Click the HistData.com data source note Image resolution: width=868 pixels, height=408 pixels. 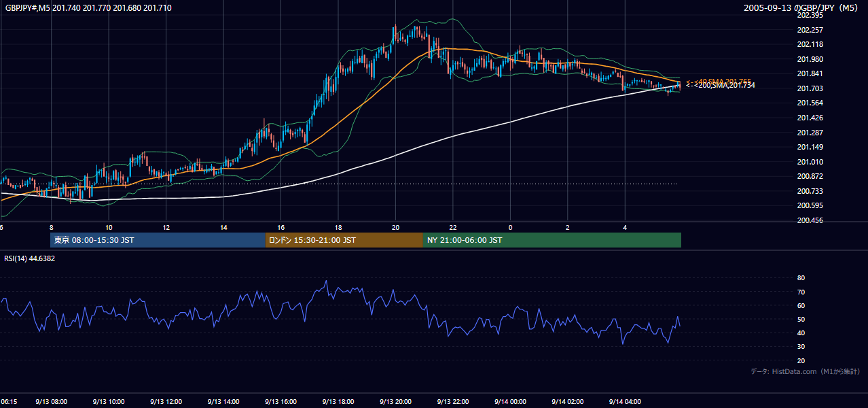(x=806, y=371)
